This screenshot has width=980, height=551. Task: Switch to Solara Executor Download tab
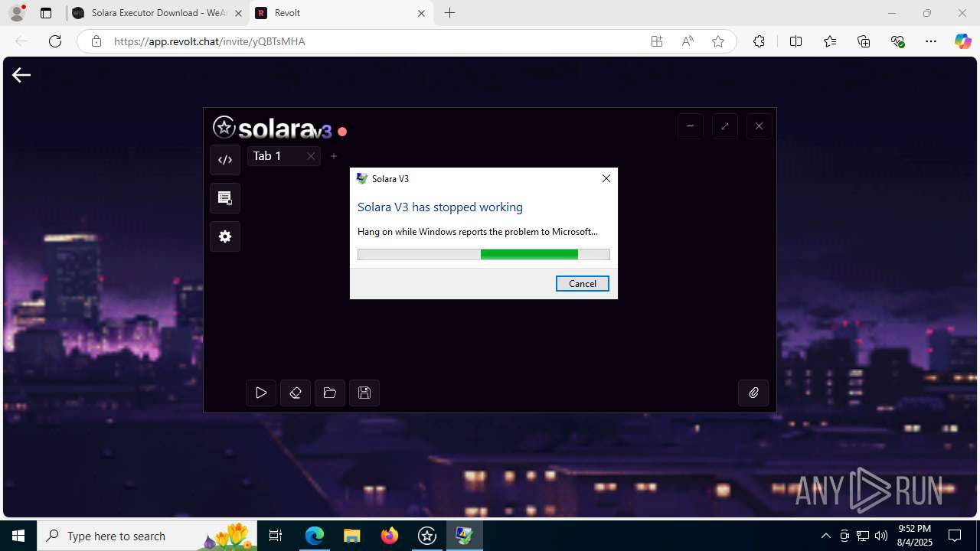point(158,13)
